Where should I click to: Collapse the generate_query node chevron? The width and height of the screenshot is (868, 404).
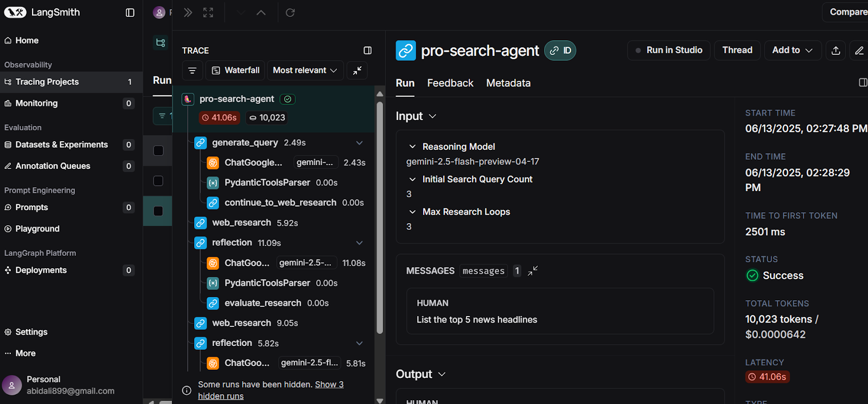pyautogui.click(x=359, y=143)
